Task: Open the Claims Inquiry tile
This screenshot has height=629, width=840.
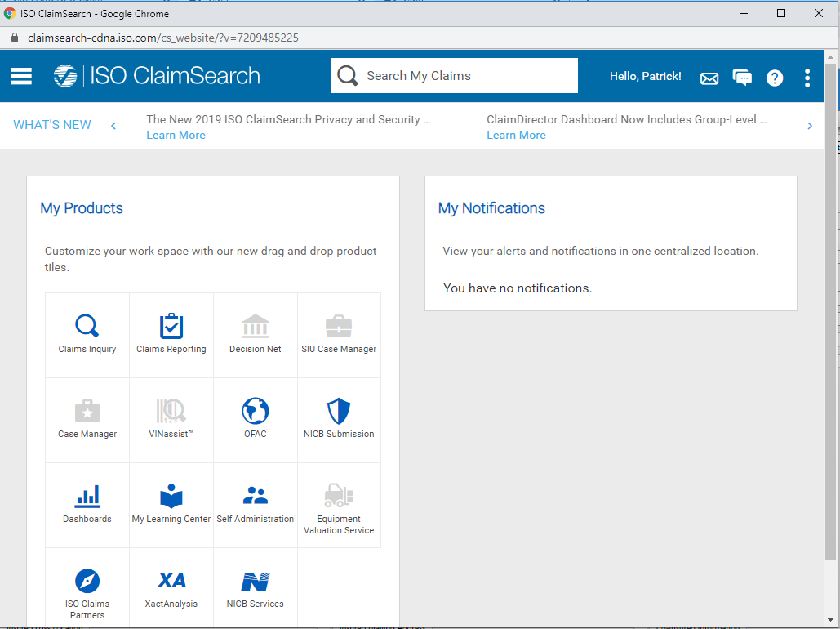Action: (87, 335)
